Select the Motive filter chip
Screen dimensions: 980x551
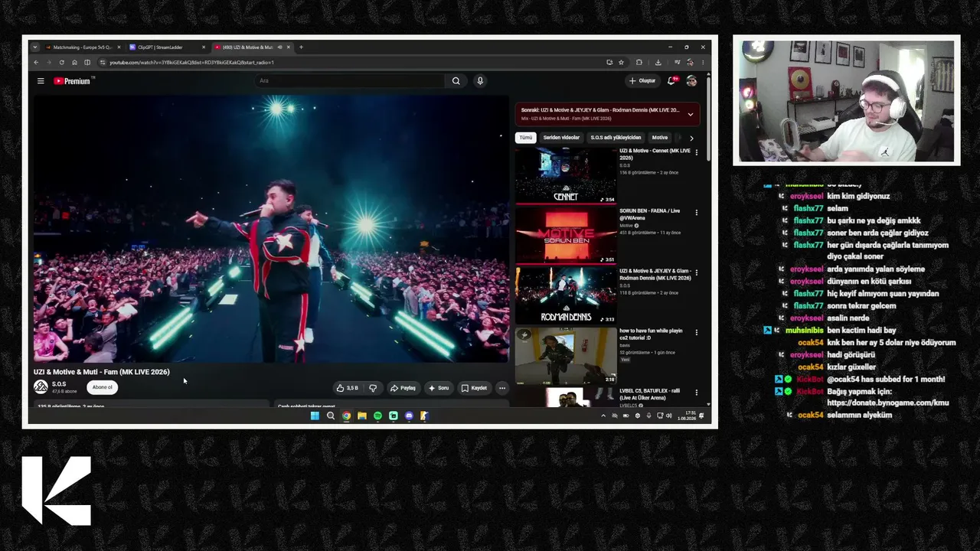659,138
